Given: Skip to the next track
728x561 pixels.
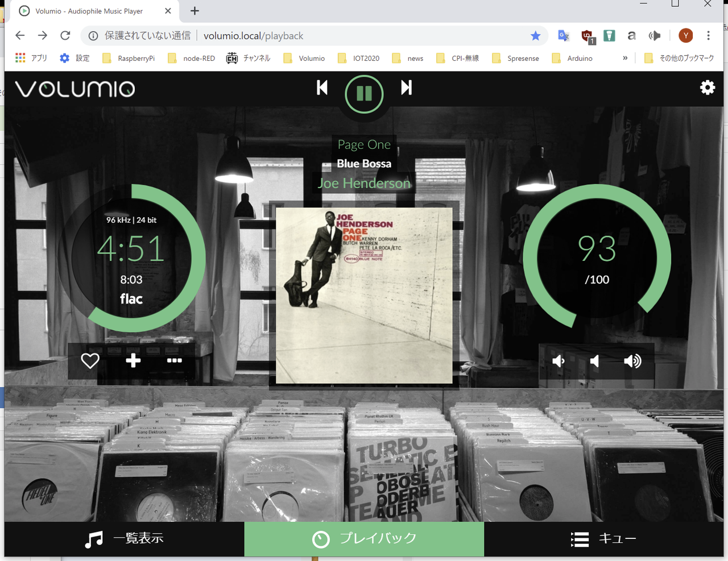Looking at the screenshot, I should (x=406, y=88).
